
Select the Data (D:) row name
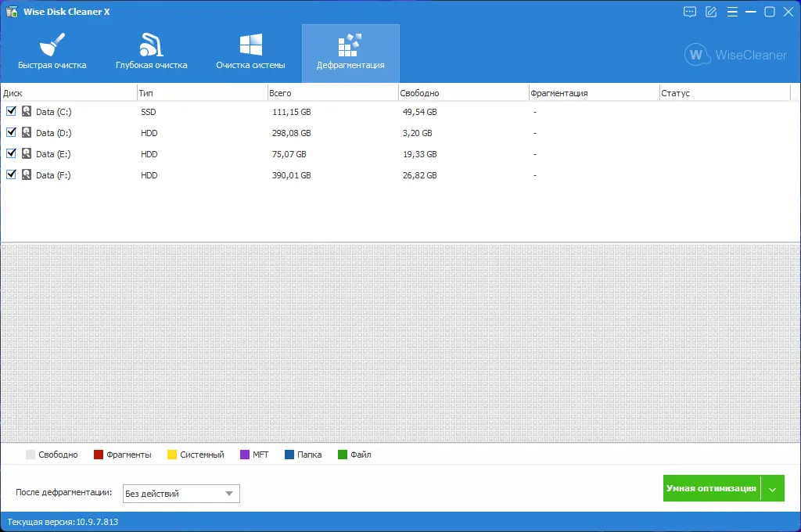[x=54, y=133]
